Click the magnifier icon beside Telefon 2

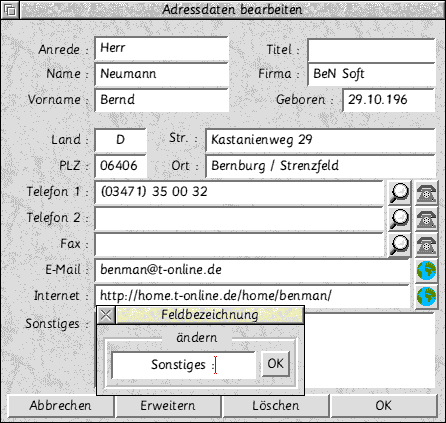coord(399,218)
